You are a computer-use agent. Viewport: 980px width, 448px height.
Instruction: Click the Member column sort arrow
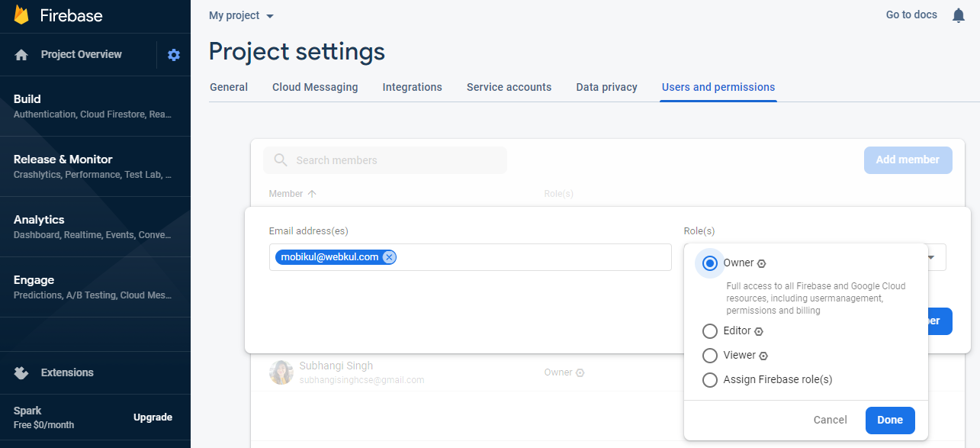pyautogui.click(x=311, y=194)
